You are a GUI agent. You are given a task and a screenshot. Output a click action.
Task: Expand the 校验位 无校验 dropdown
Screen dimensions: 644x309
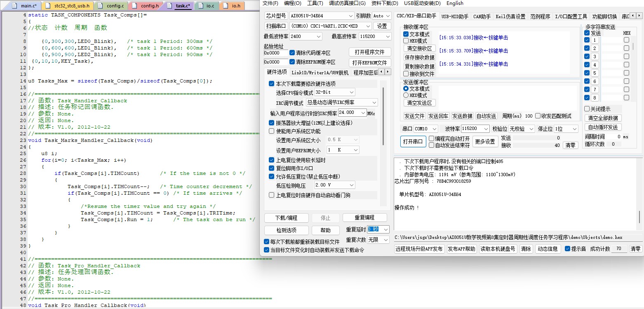[x=531, y=129]
